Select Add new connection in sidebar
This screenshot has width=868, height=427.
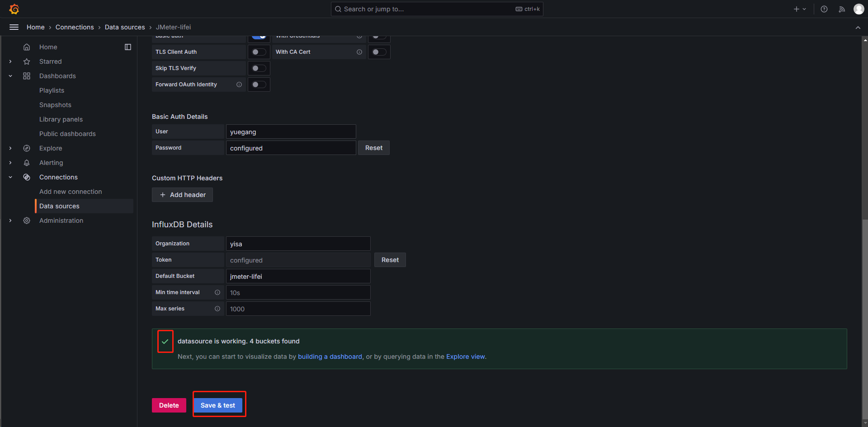click(x=71, y=192)
